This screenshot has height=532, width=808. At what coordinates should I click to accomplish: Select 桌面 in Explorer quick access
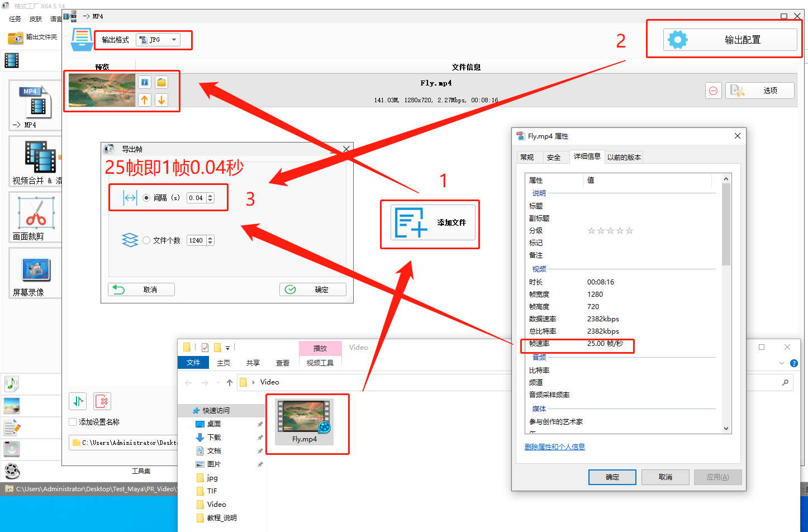(x=213, y=424)
